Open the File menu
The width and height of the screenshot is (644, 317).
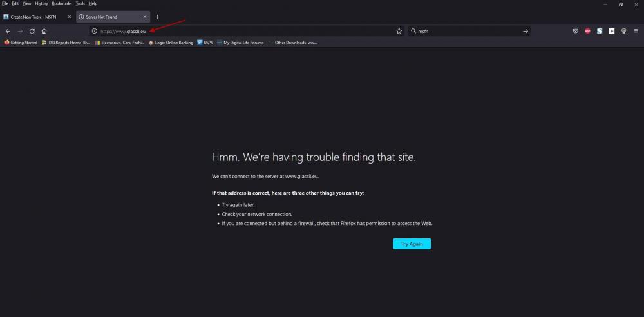click(5, 3)
